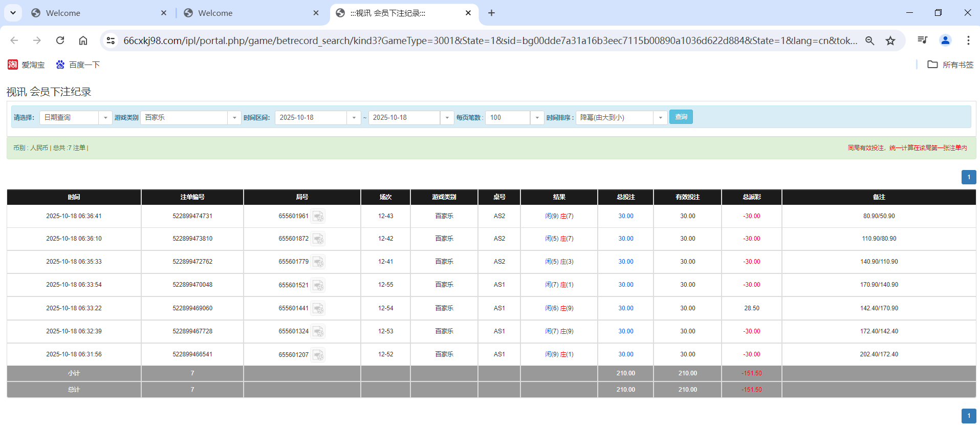Click the browser reload icon
This screenshot has height=425, width=980.
point(60,40)
